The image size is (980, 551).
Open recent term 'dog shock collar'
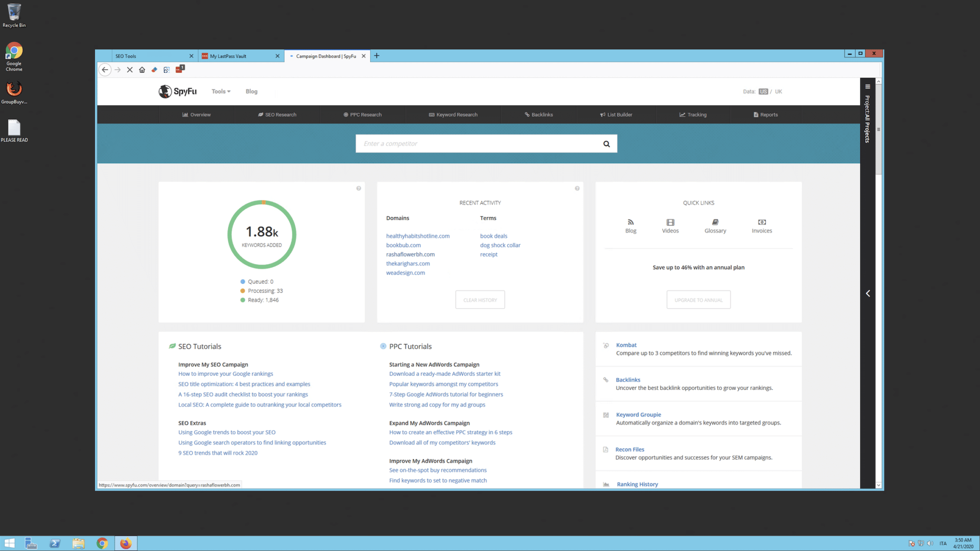tap(500, 245)
